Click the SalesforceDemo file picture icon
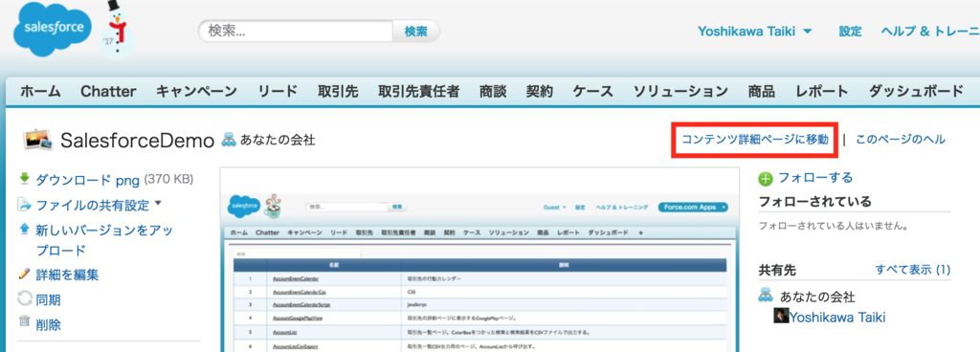The width and height of the screenshot is (980, 352). click(38, 141)
